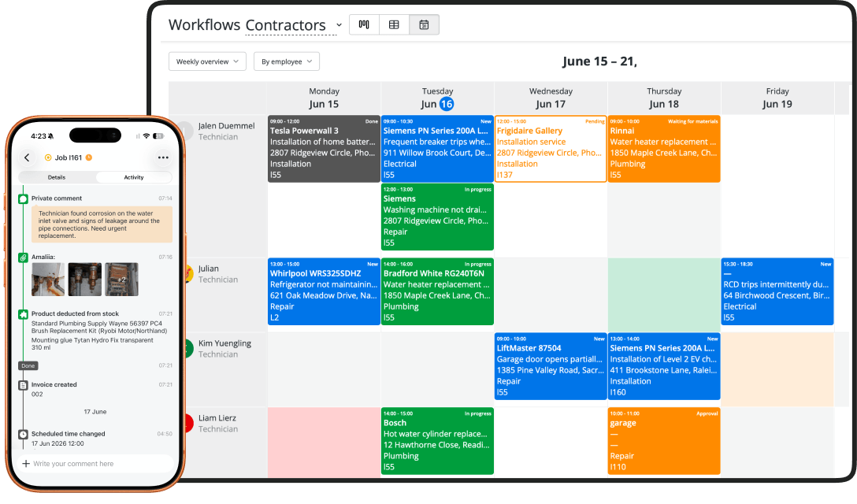This screenshot has width=857, height=504.
Task: Tap the green attachment icon beside Amaliia
Action: 23,257
